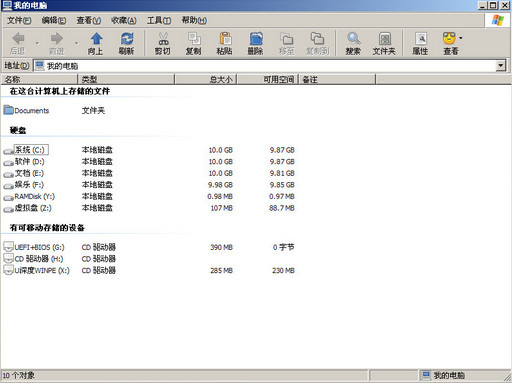Click the Cut (剪切) scissors icon
512x383 pixels.
click(x=163, y=39)
